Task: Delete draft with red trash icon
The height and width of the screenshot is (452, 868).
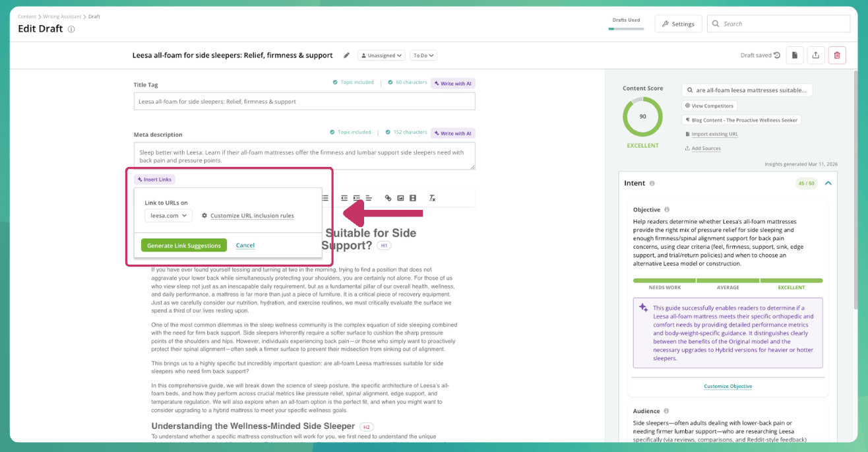Action: coord(837,55)
